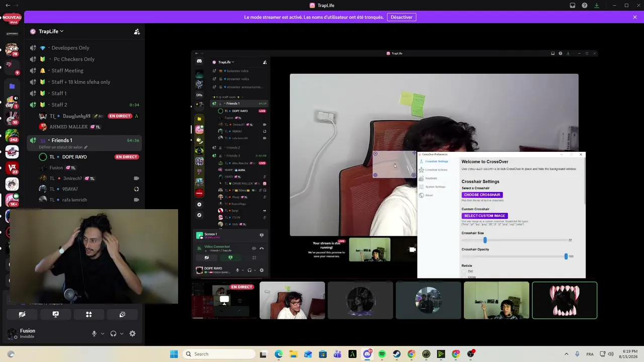Open screen share button in voice panel
This screenshot has height=362, width=644.
[55, 314]
